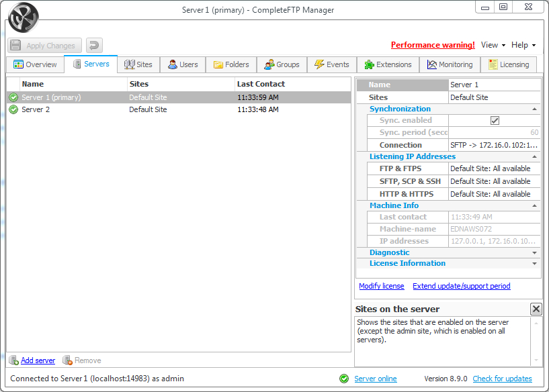Image resolution: width=549 pixels, height=392 pixels.
Task: Open the View dropdown menu
Action: [x=493, y=45]
